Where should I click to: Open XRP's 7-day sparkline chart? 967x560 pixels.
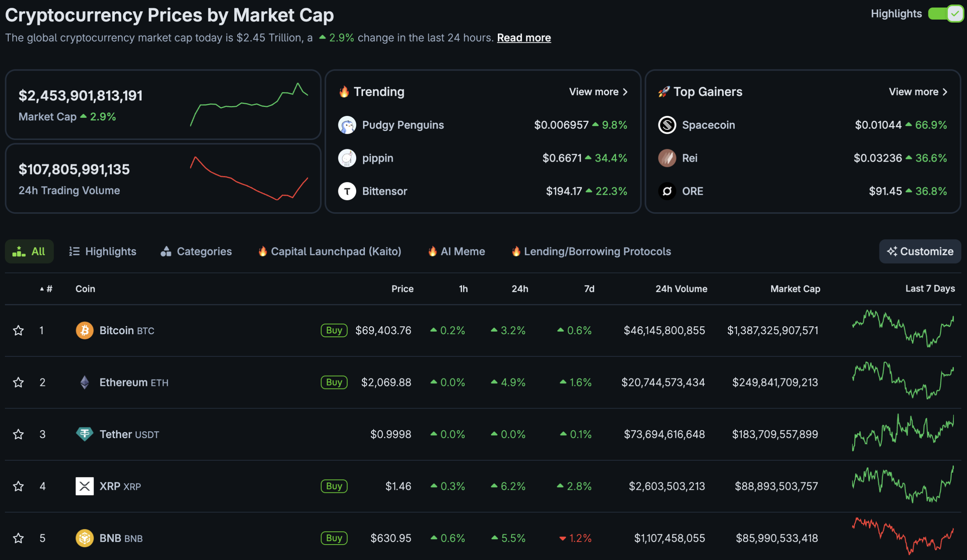(903, 484)
